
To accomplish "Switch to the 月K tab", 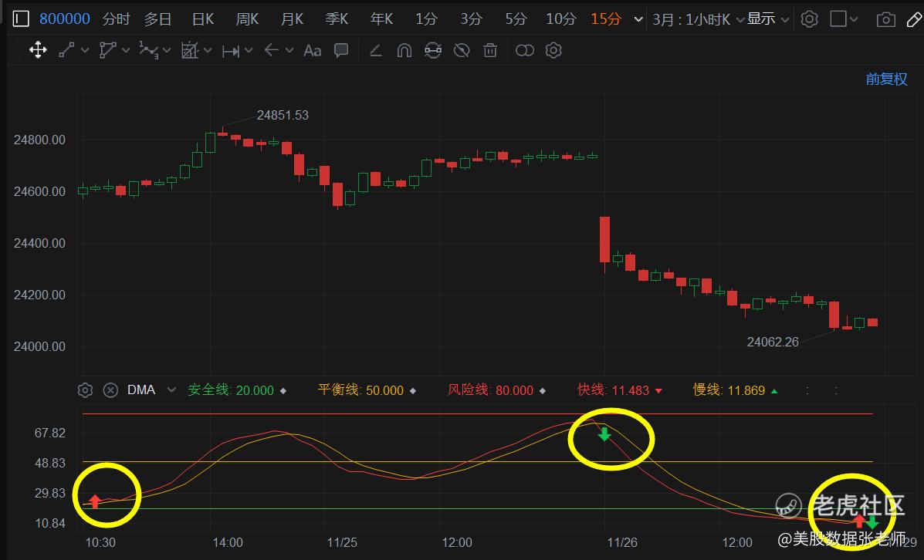I will coord(292,19).
